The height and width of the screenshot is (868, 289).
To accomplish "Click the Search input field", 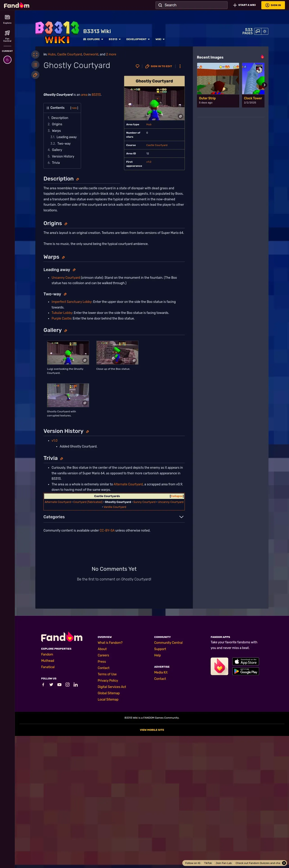I will pos(192,5).
